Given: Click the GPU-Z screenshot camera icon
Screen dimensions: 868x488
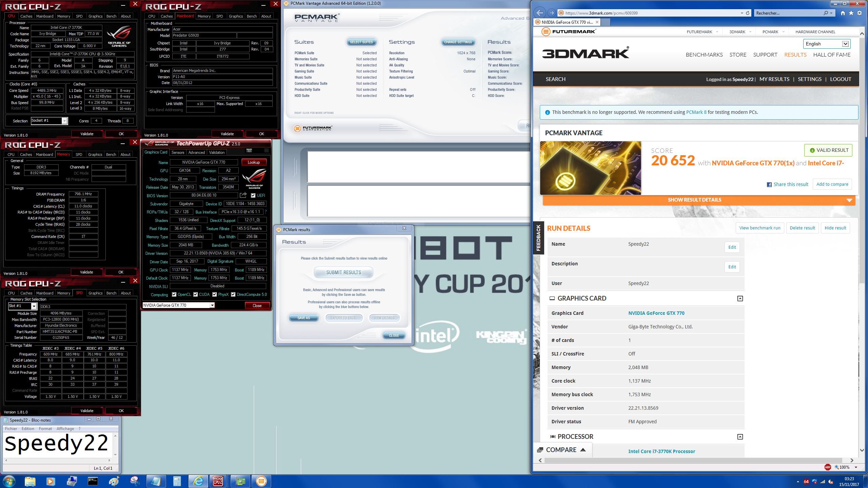Looking at the screenshot, I should (249, 150).
